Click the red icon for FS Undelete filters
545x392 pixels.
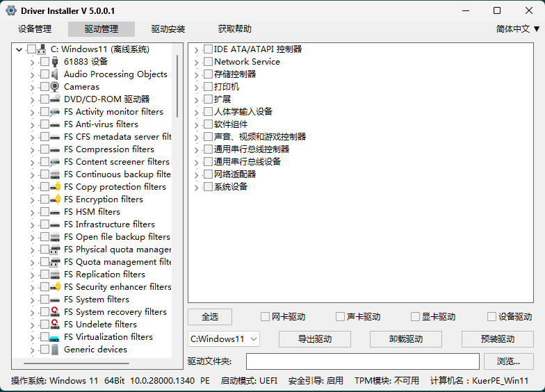(54, 325)
